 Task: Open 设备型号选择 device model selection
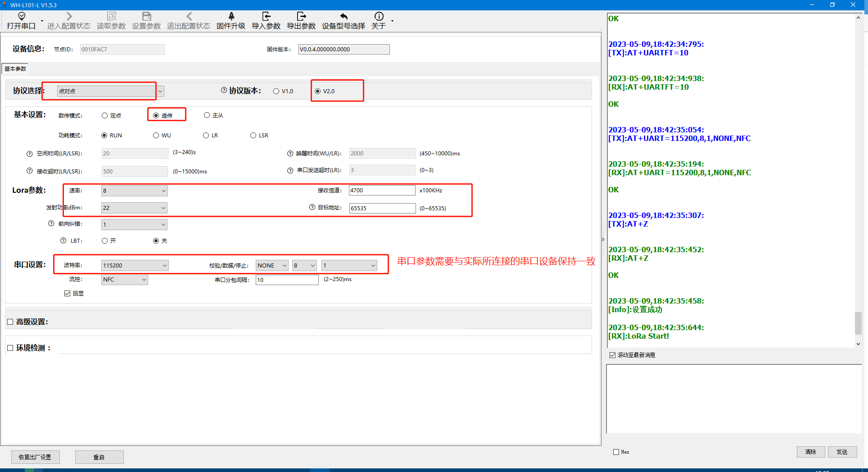[x=344, y=21]
